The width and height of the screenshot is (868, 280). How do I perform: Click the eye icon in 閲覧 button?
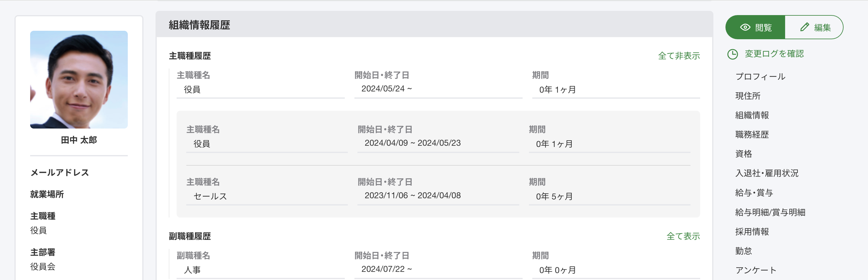(x=745, y=27)
